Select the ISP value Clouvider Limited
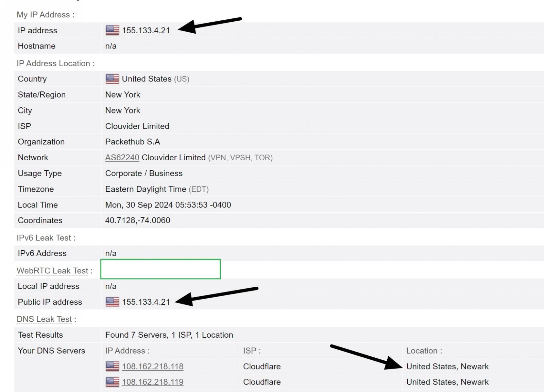 pos(137,126)
